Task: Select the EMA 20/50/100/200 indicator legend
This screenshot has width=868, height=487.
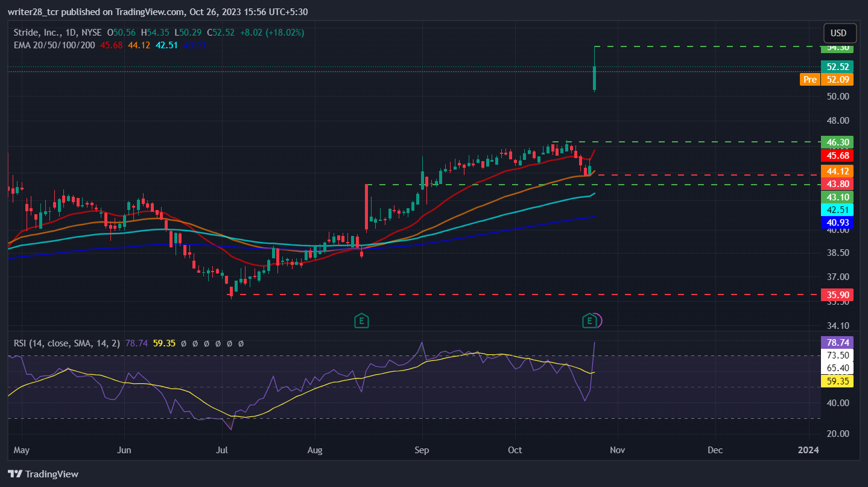Action: point(54,45)
